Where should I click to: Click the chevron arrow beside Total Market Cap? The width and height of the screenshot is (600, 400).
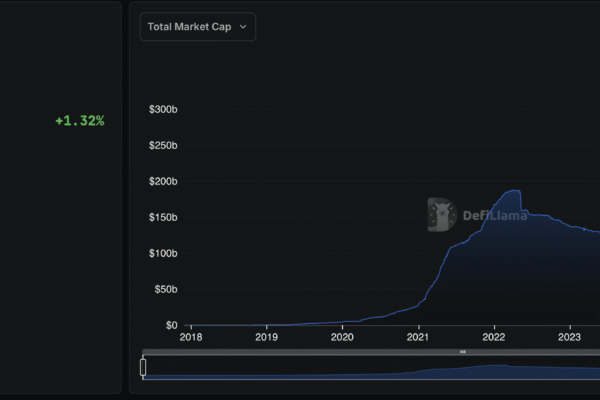click(x=242, y=27)
